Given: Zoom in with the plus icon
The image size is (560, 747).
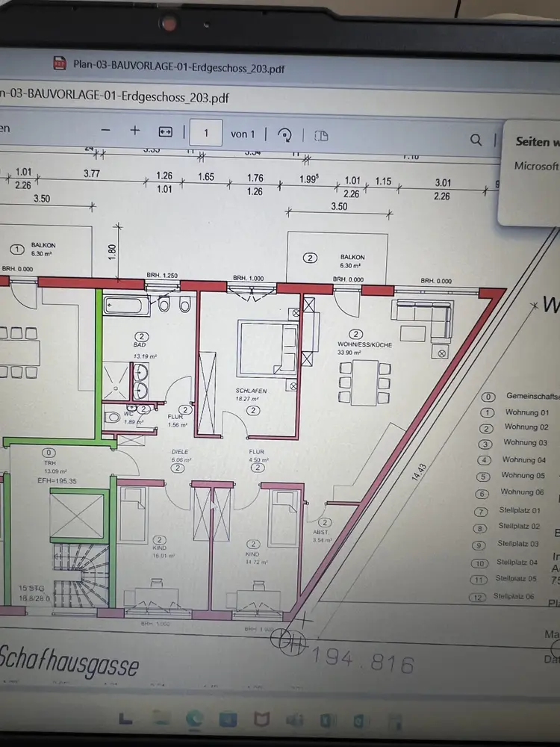Looking at the screenshot, I should 134,130.
